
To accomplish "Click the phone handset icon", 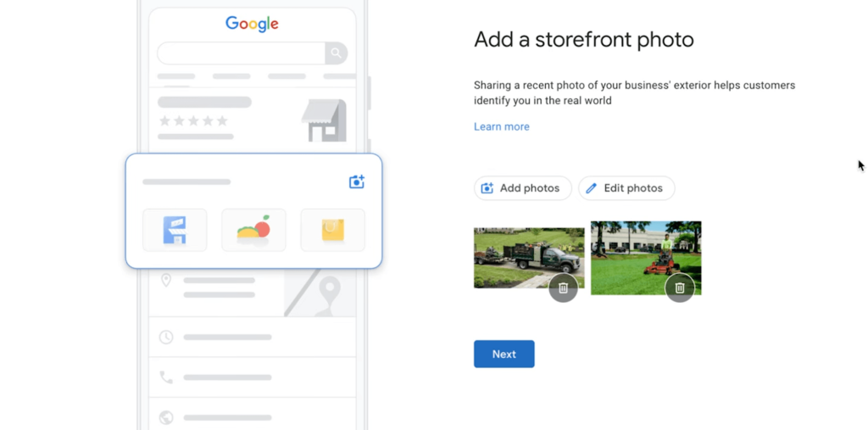I will pos(166,377).
